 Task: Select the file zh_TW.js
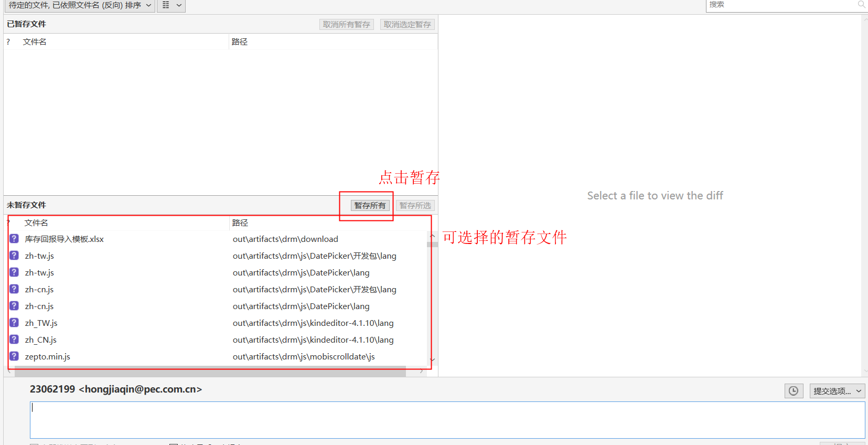[x=41, y=323]
